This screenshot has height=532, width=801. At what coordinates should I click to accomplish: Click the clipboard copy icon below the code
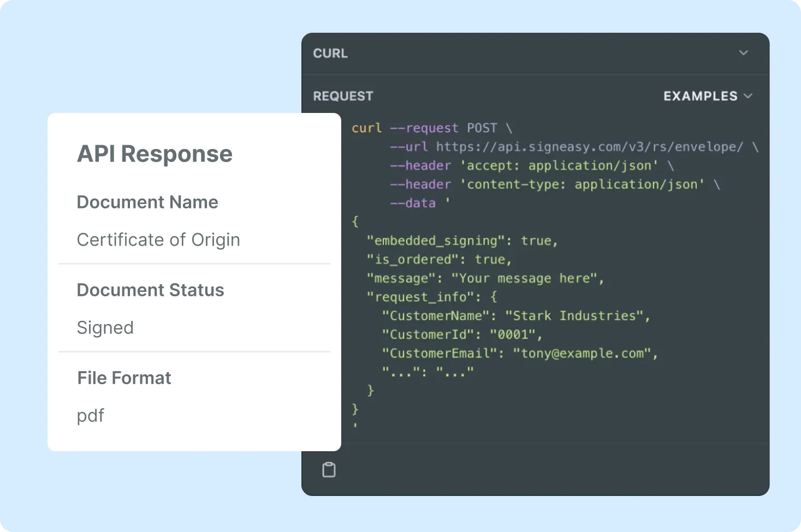(x=328, y=468)
